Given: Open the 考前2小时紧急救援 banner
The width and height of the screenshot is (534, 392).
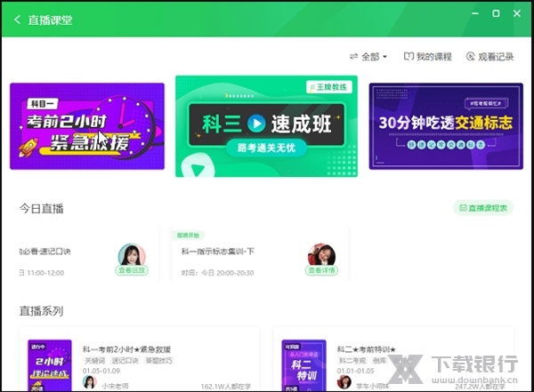Looking at the screenshot, I should (87, 126).
